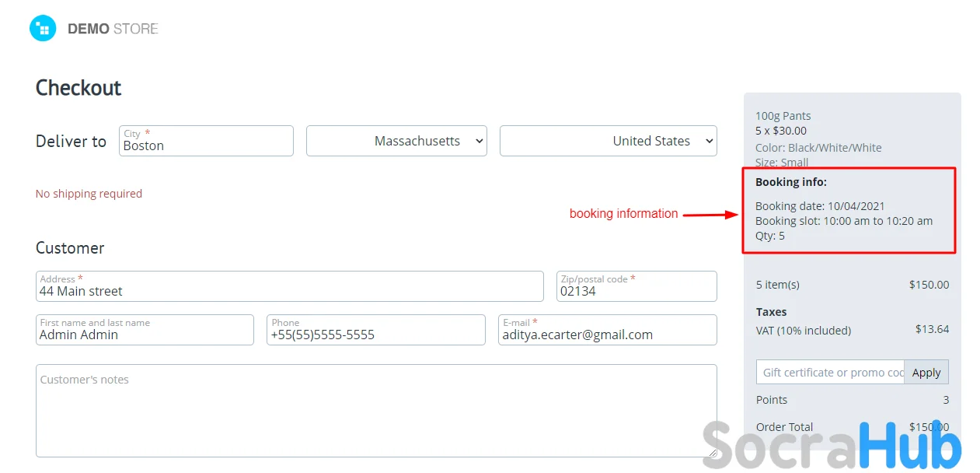Open the 100g Pants product name
The image size is (980, 473).
(783, 116)
